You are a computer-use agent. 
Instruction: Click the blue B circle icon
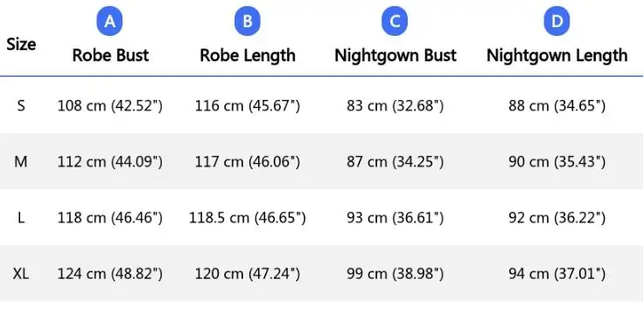point(248,21)
